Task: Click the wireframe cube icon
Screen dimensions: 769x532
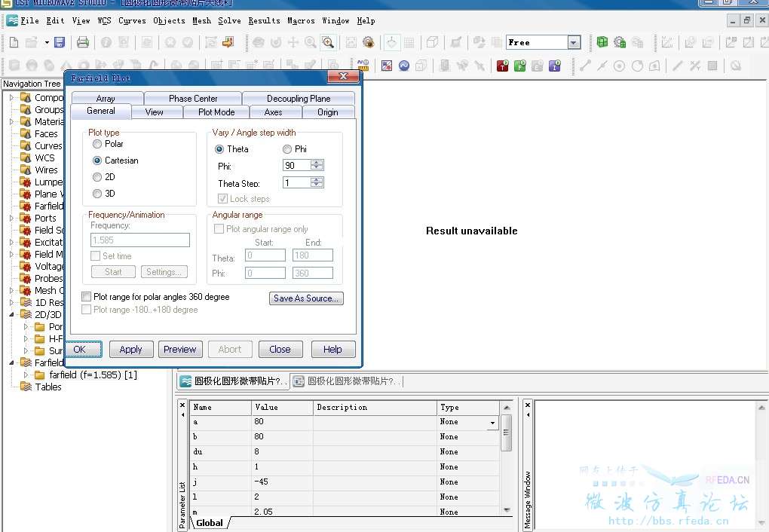Action: [x=432, y=43]
